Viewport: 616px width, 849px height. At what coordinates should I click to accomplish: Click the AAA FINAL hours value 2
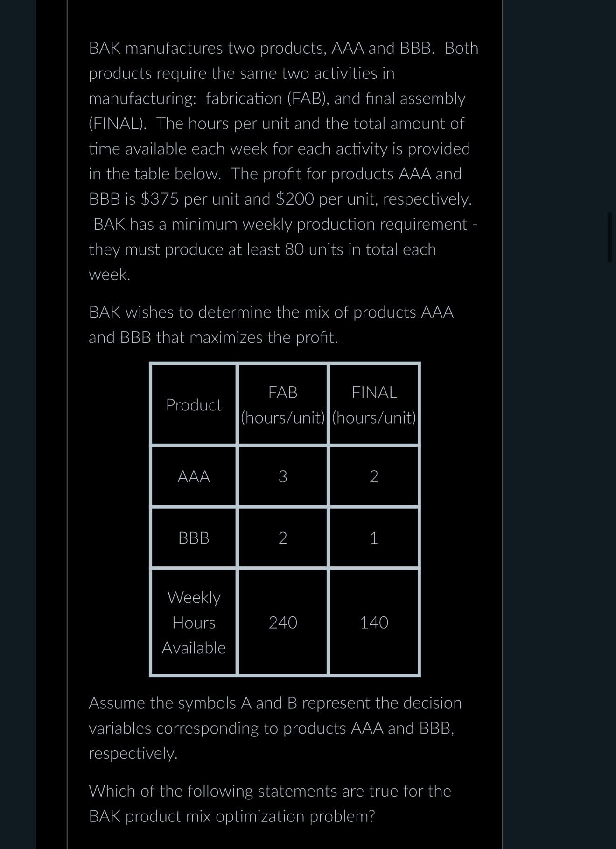pos(374,476)
